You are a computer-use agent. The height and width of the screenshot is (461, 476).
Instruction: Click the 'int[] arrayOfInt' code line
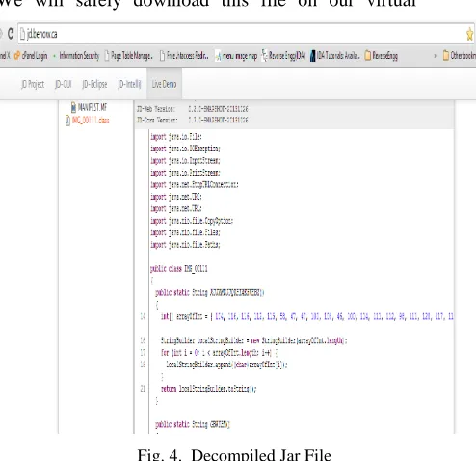pyautogui.click(x=307, y=316)
